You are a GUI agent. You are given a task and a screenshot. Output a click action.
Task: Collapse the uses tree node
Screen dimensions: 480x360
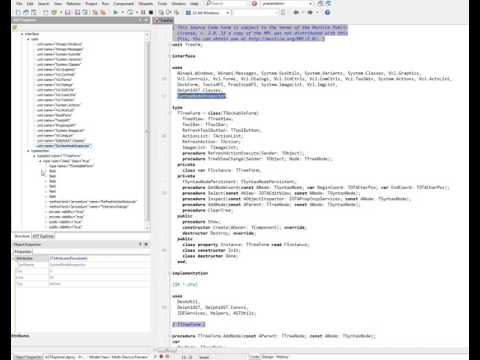(28, 39)
